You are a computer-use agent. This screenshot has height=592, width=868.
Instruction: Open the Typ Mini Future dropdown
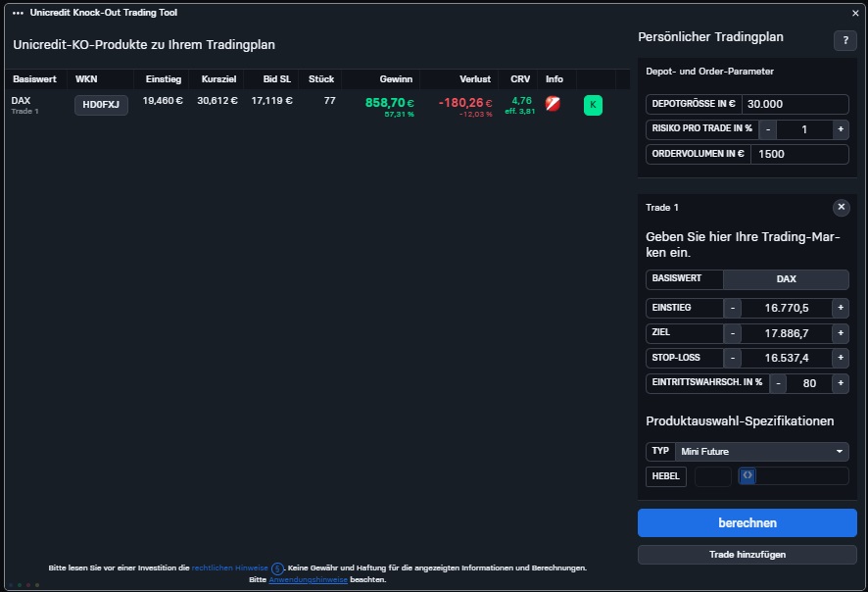point(762,451)
